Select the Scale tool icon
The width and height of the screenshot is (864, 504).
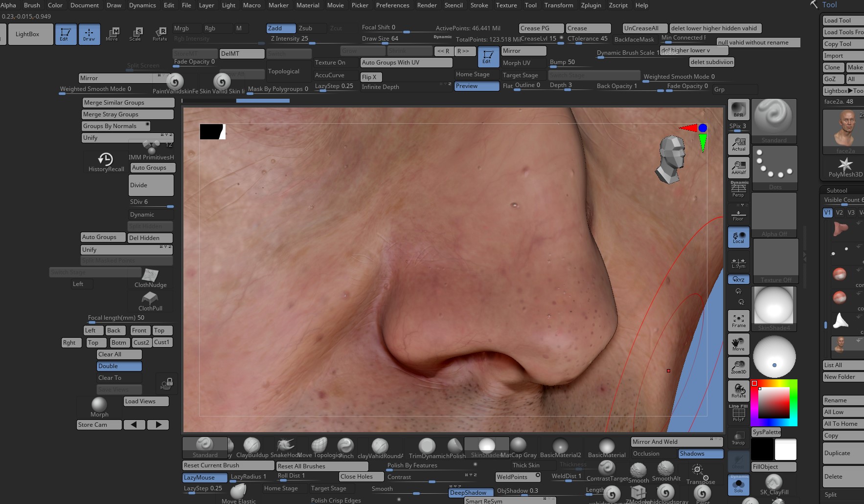tap(136, 34)
